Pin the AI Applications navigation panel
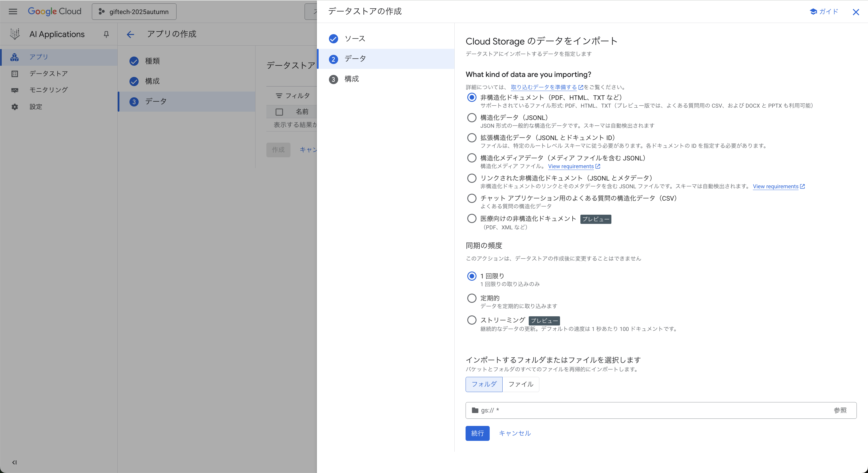This screenshot has height=473, width=868. pos(106,34)
